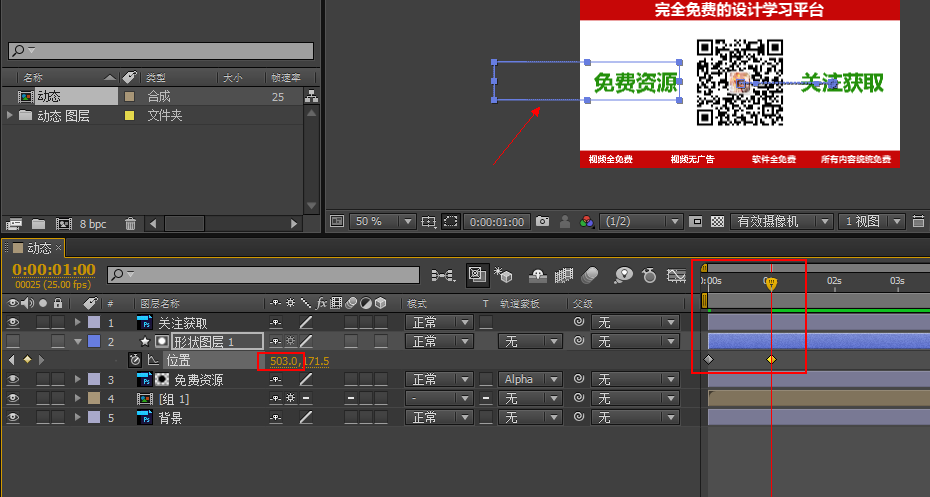Expand the 免费资源 layer properties

point(77,380)
